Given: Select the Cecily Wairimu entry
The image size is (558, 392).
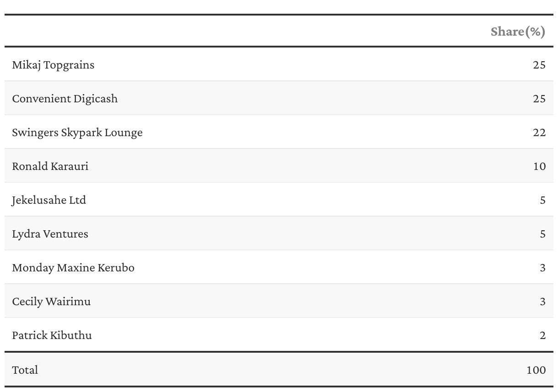Looking at the screenshot, I should [51, 302].
